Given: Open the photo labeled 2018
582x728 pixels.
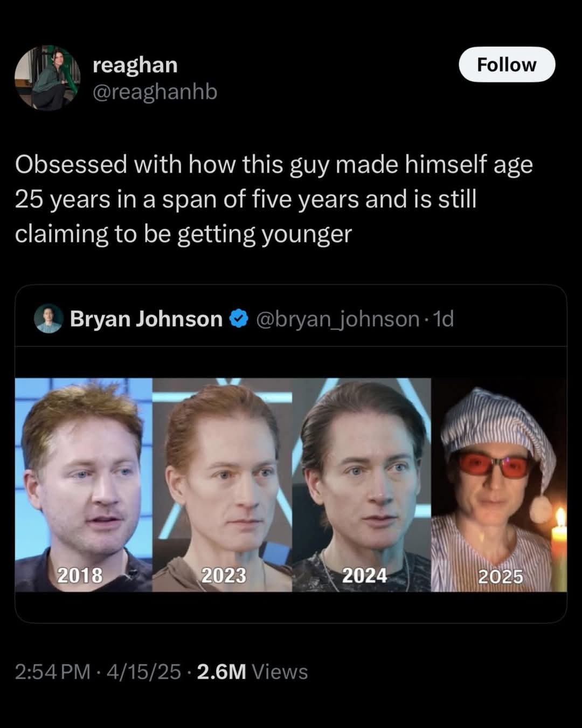Looking at the screenshot, I should 84,484.
